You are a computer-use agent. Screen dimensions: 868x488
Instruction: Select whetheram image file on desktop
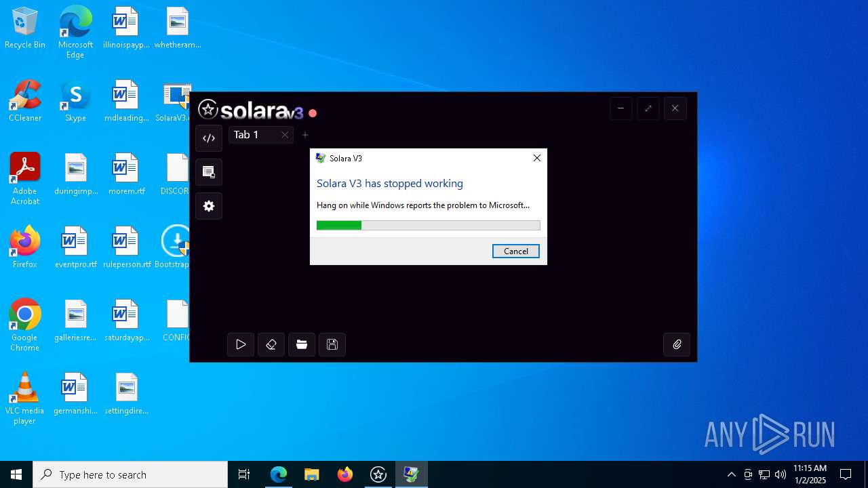[x=178, y=28]
